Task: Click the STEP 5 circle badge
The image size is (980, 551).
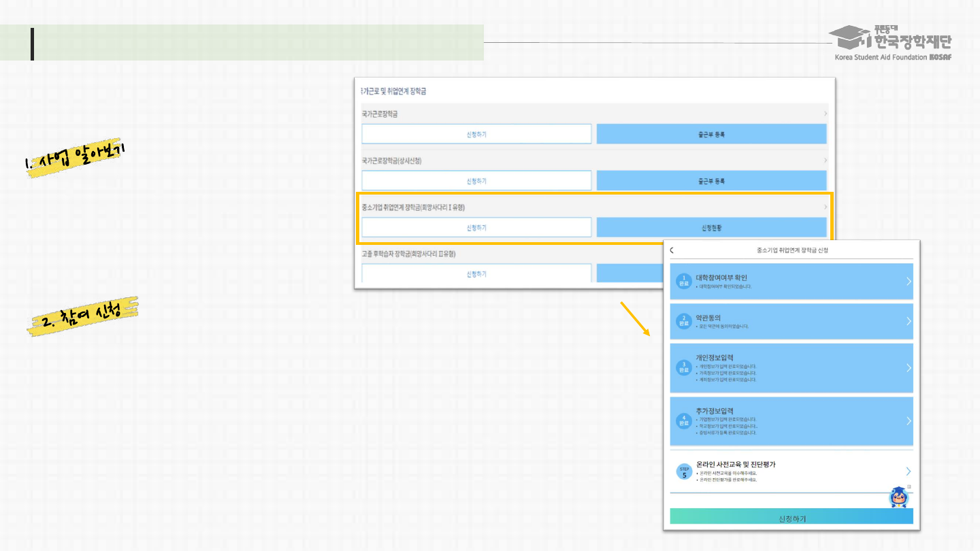Action: click(684, 471)
